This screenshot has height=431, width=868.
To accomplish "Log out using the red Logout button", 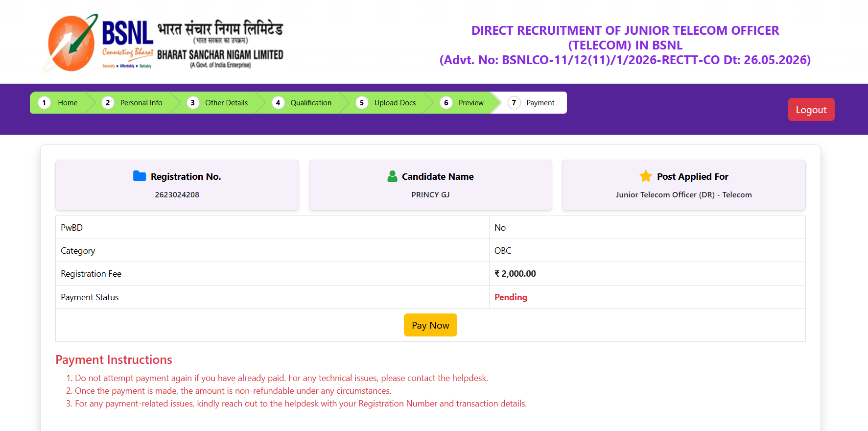I will (x=811, y=110).
